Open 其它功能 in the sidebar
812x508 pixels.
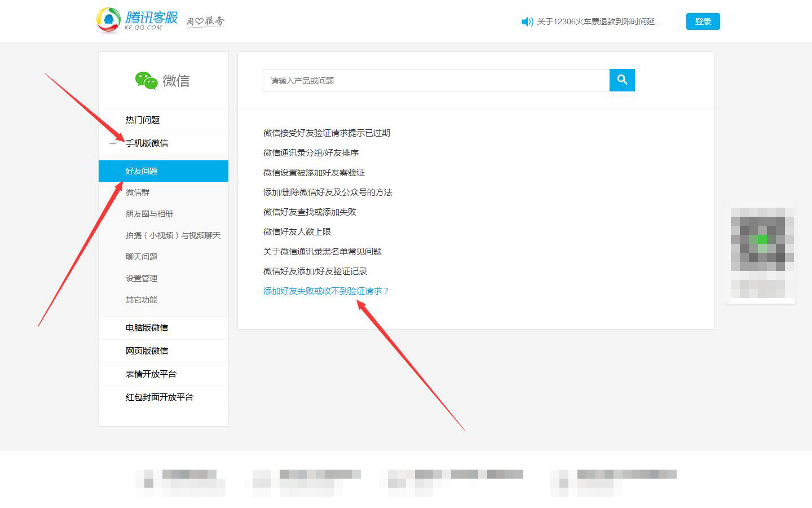click(x=142, y=300)
